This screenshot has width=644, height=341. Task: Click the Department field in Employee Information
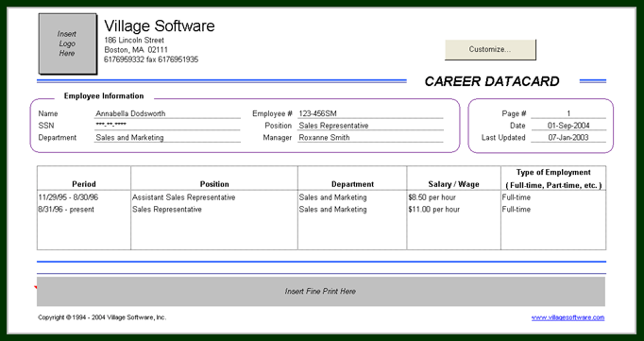point(167,138)
